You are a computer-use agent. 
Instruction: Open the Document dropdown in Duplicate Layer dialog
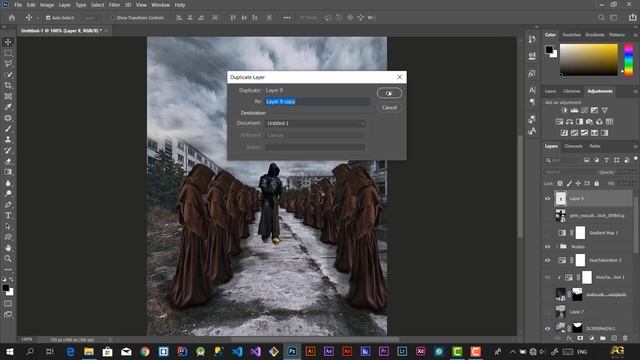(315, 123)
